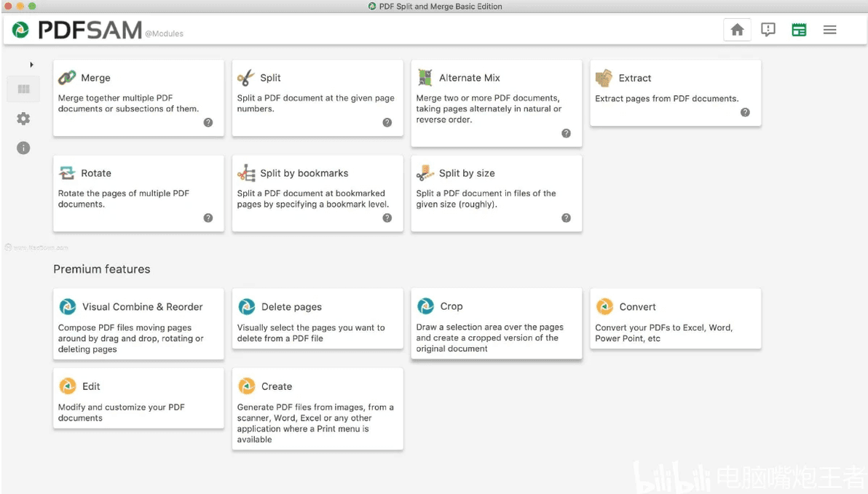Select the Crop feature title
This screenshot has height=494, width=868.
pyautogui.click(x=451, y=306)
